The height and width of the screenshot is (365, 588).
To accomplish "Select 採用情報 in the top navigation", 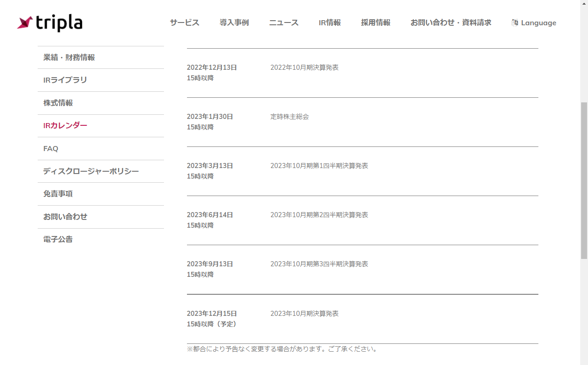I will (x=376, y=22).
